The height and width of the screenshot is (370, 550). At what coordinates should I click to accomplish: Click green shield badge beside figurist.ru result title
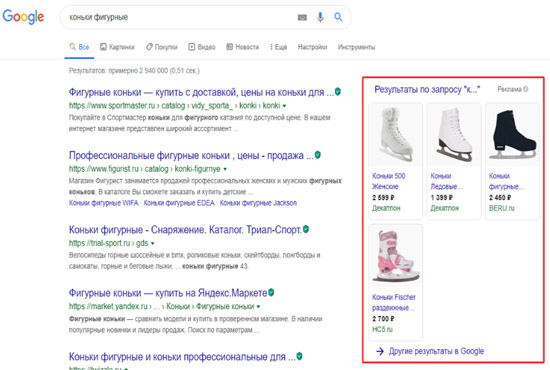tap(318, 155)
